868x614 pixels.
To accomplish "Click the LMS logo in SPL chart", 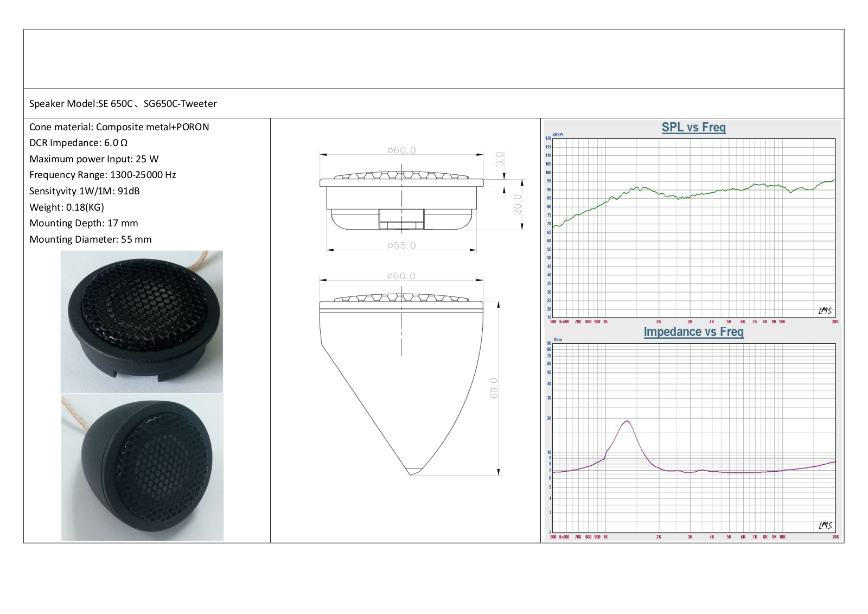I will (825, 311).
